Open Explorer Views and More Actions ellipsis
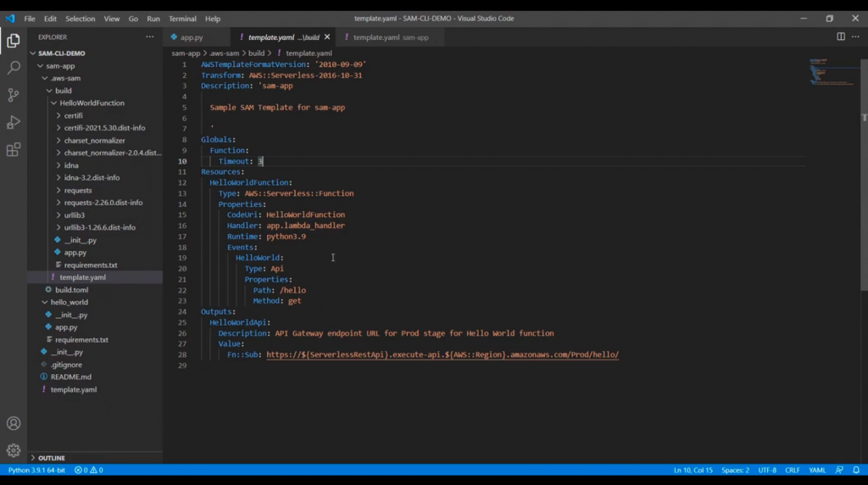868x485 pixels. click(x=149, y=36)
